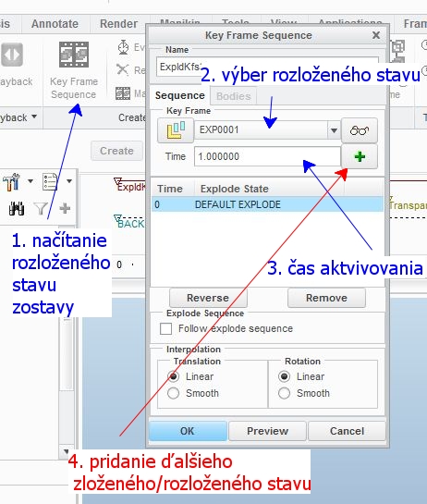Open the Annotate ribbon tab
Image resolution: width=427 pixels, height=504 pixels.
55,24
